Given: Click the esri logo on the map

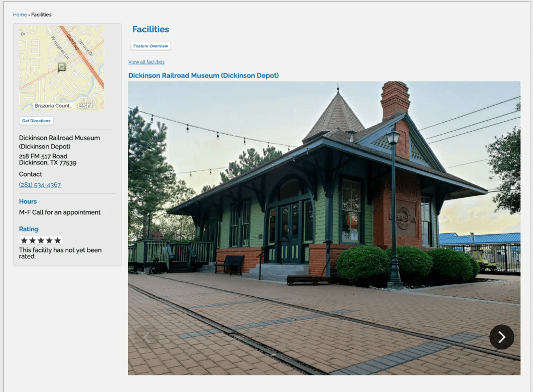Looking at the screenshot, I should click(x=84, y=105).
